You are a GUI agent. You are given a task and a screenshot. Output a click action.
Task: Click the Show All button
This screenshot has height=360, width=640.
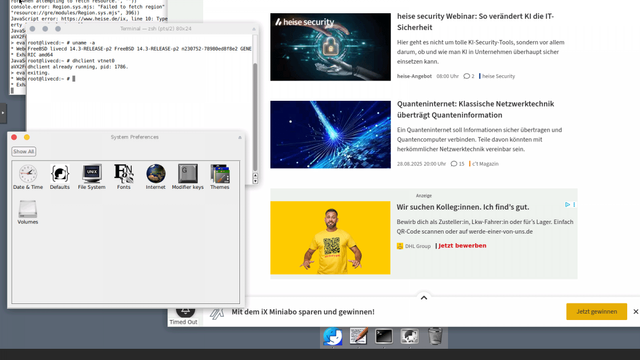click(x=23, y=151)
